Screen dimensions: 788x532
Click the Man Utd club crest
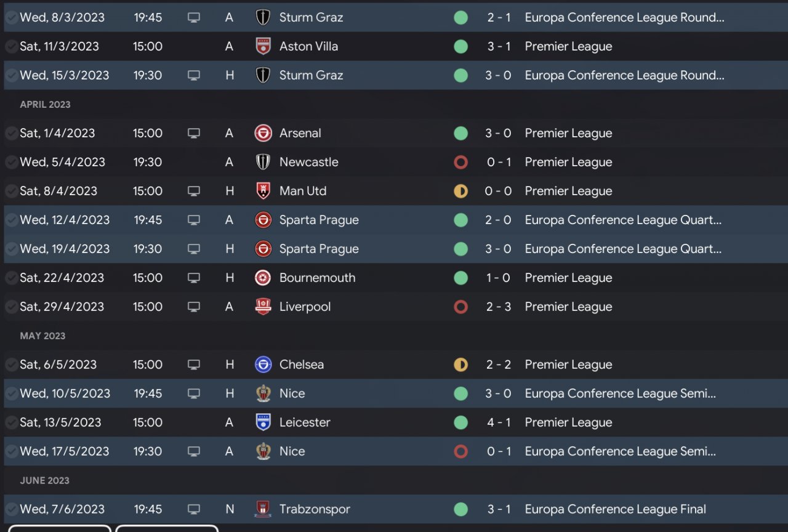[263, 191]
